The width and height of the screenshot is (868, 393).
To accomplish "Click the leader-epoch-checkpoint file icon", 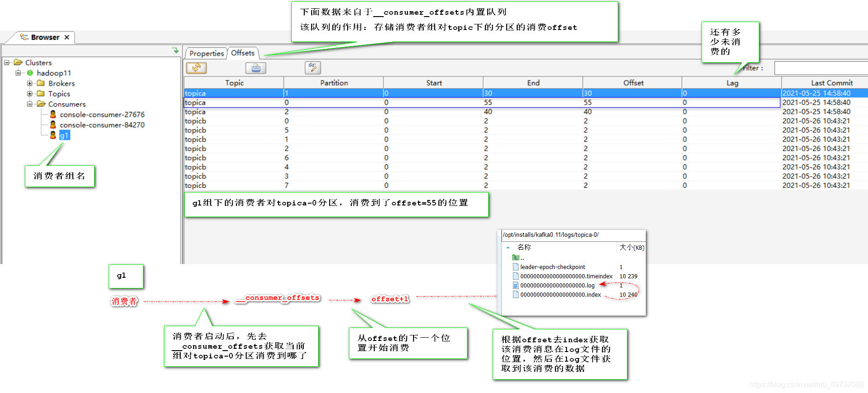I will (x=516, y=267).
